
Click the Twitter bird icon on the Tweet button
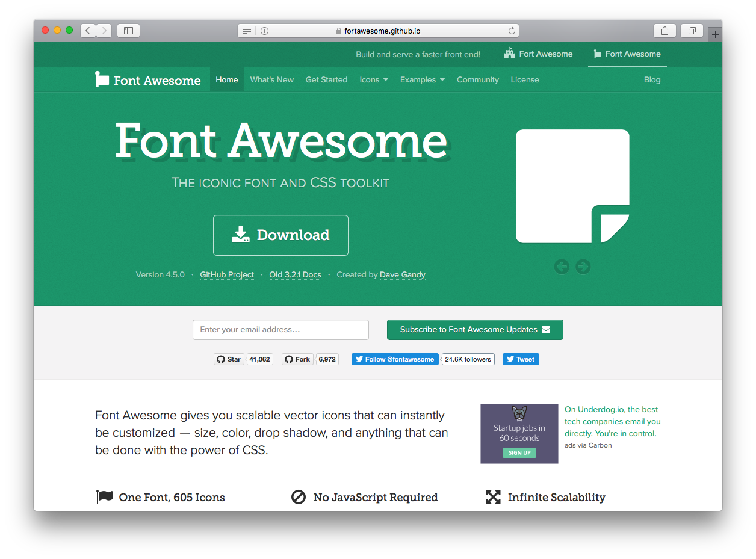click(511, 359)
